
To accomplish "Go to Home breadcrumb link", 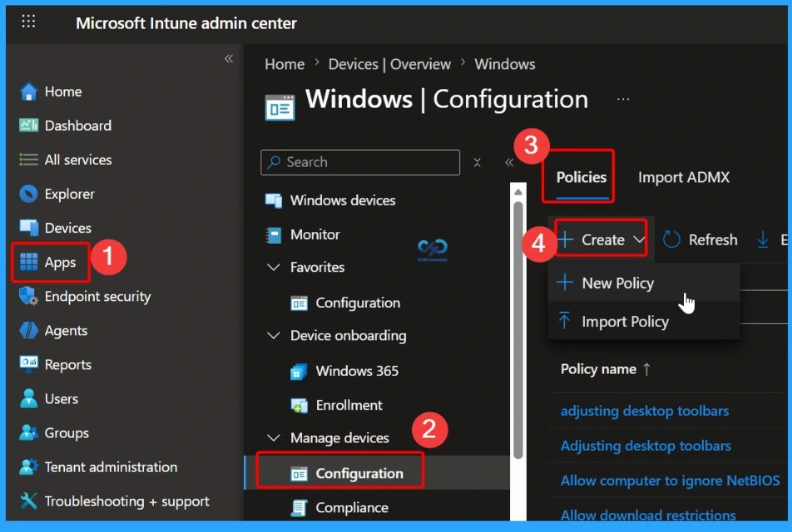I will point(285,64).
